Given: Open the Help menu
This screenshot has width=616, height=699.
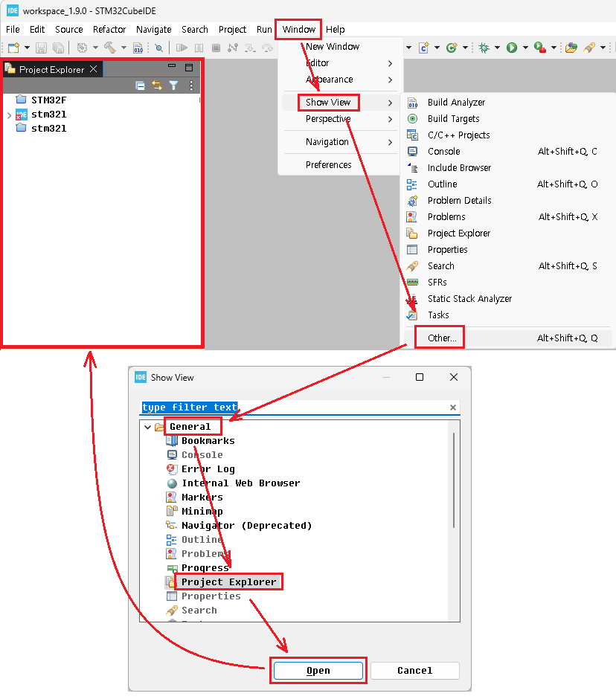Looking at the screenshot, I should click(x=335, y=30).
